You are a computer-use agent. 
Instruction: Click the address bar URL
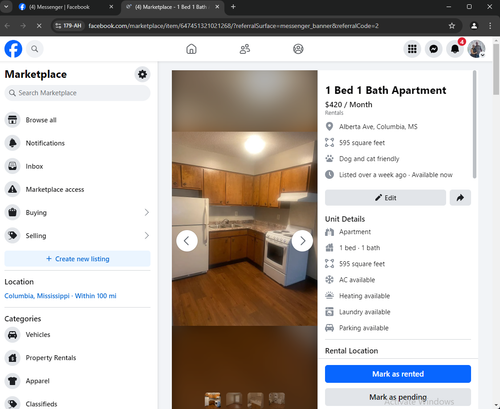pos(233,26)
